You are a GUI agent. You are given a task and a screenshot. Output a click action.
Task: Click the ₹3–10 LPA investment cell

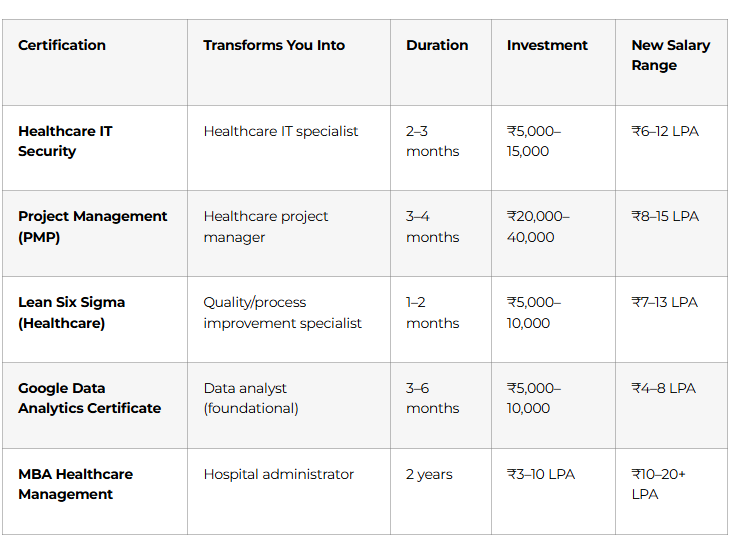pyautogui.click(x=541, y=474)
